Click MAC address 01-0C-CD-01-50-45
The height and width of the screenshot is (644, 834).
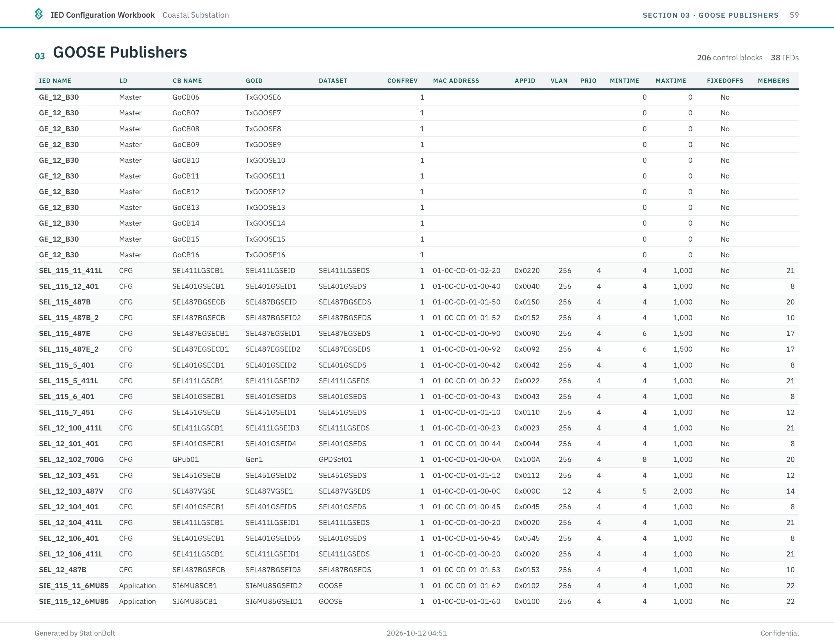pos(466,538)
